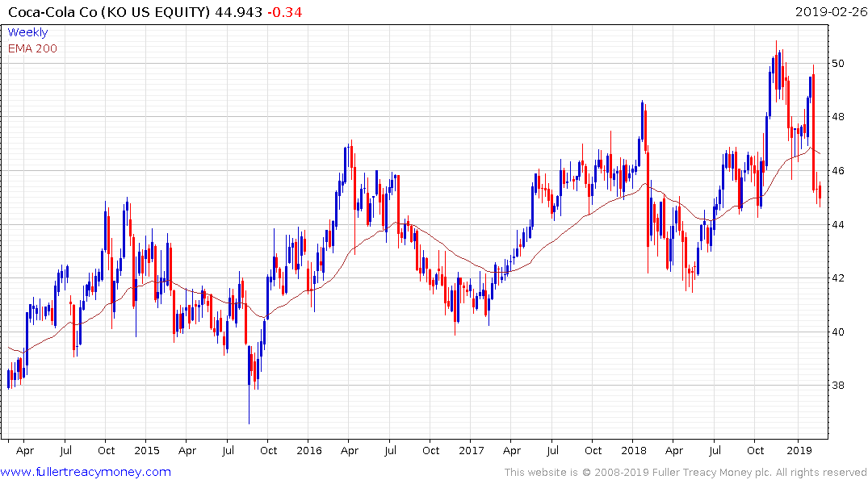This screenshot has height=484, width=868.
Task: Select the last price value 44.943
Action: (238, 12)
